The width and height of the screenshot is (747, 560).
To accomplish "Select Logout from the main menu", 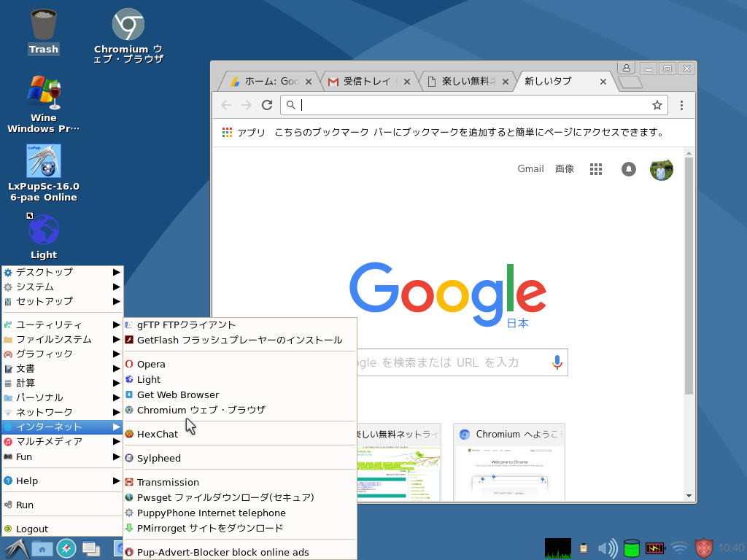I will (31, 528).
